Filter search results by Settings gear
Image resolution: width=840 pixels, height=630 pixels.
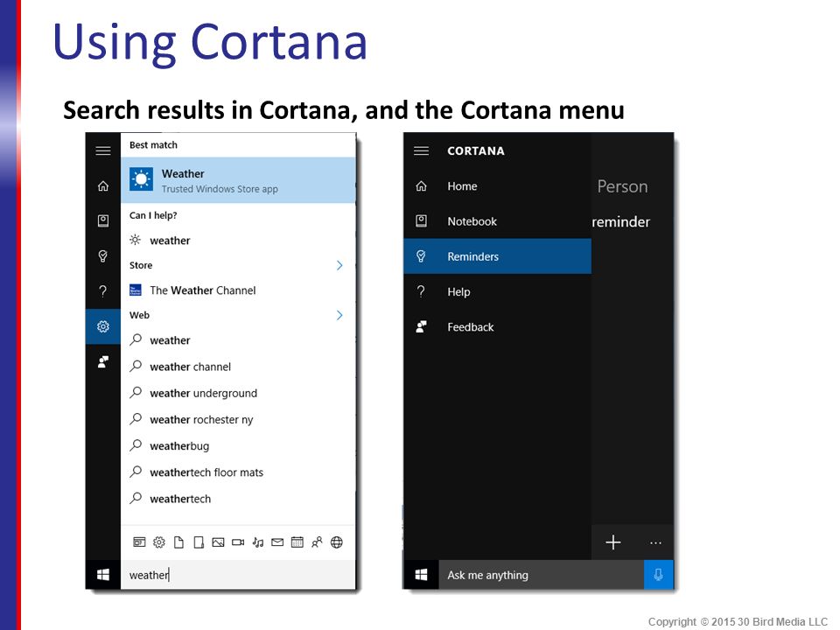click(159, 542)
